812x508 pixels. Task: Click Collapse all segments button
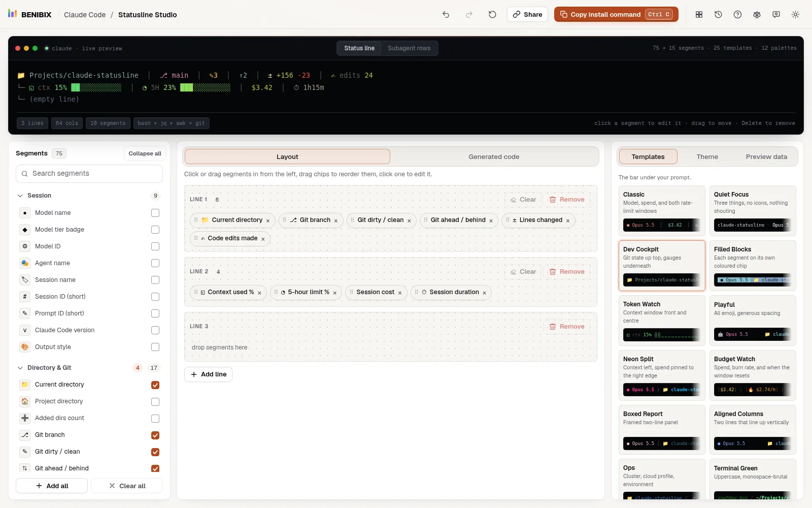[145, 153]
